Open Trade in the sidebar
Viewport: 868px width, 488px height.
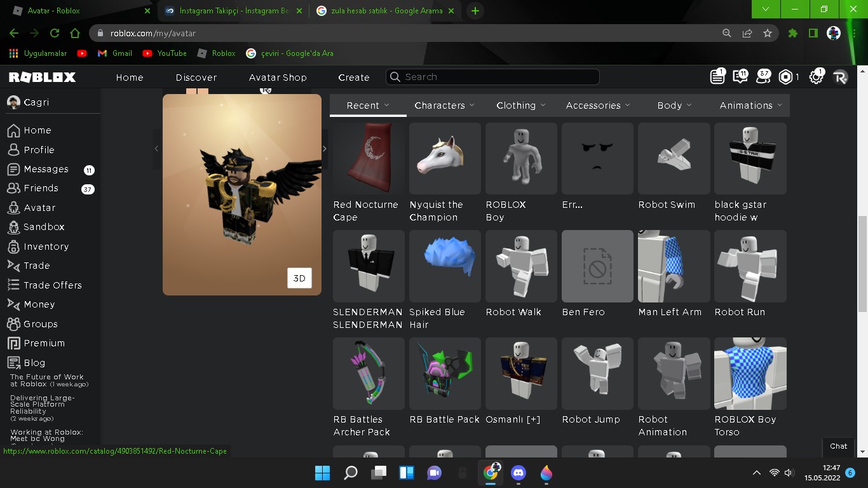pyautogui.click(x=36, y=266)
